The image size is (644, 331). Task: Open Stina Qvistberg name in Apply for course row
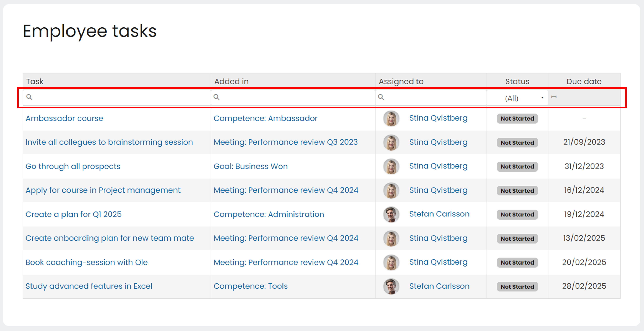click(x=438, y=190)
